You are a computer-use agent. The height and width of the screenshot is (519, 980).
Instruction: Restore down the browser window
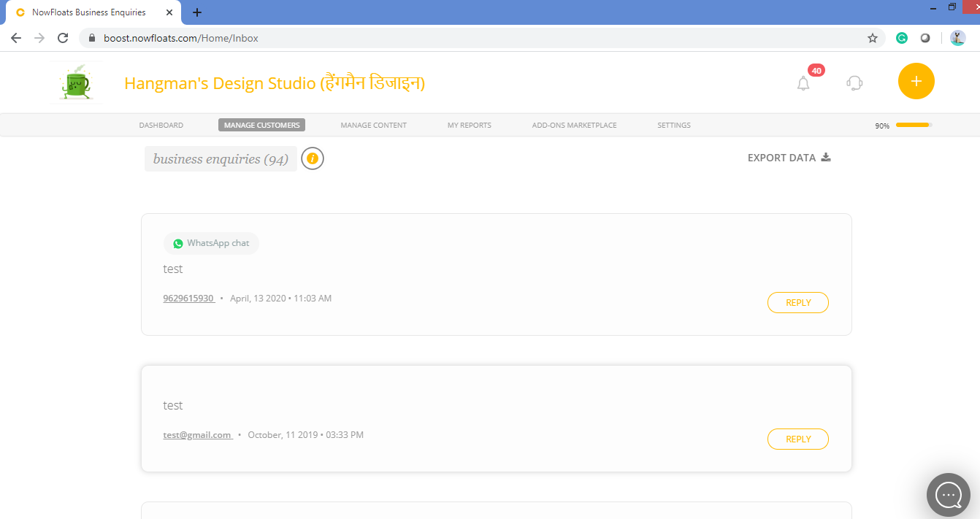[952, 7]
